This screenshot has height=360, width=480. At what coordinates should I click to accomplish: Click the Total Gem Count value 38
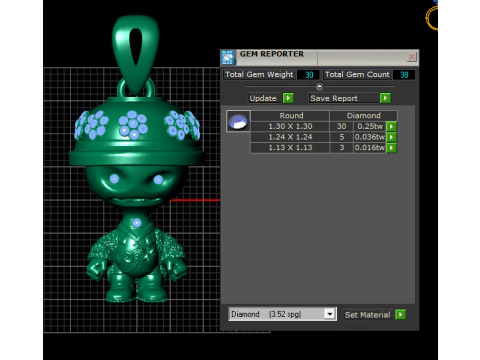(x=404, y=75)
